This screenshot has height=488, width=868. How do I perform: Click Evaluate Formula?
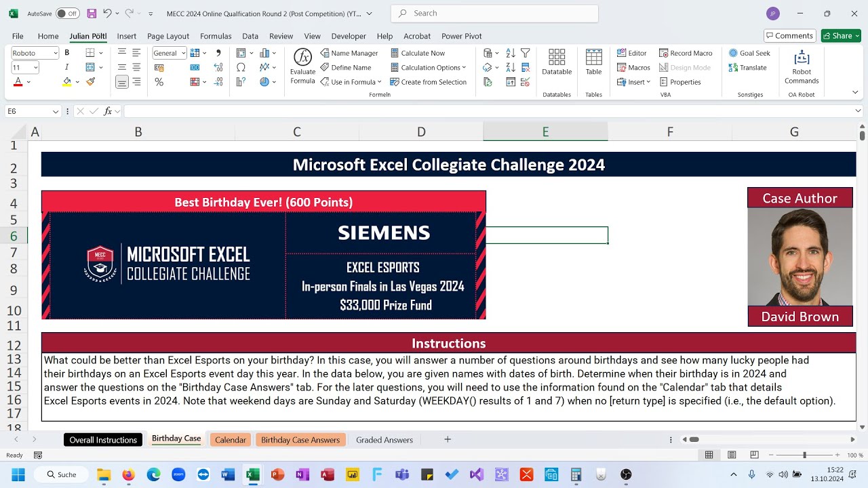tap(302, 67)
